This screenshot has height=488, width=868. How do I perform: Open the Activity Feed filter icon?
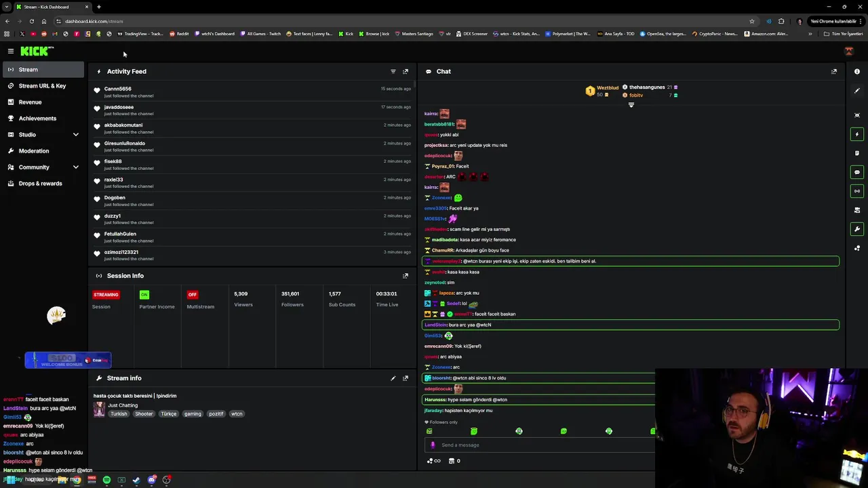(393, 71)
